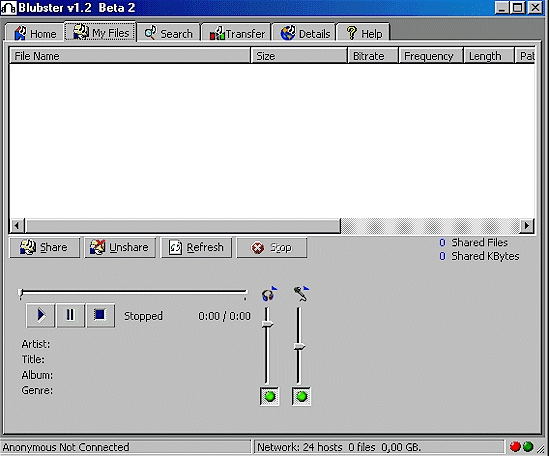Pause playback with the pause button
550x457 pixels.
pos(71,315)
